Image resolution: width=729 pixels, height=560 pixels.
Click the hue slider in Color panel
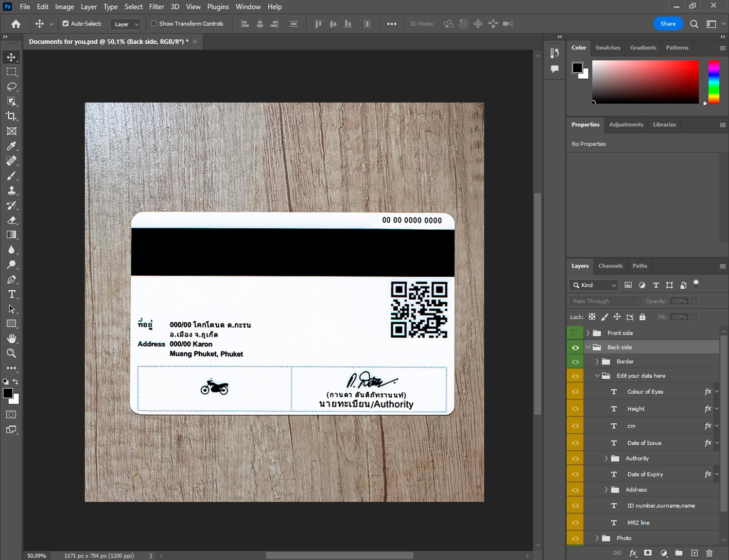pos(713,82)
